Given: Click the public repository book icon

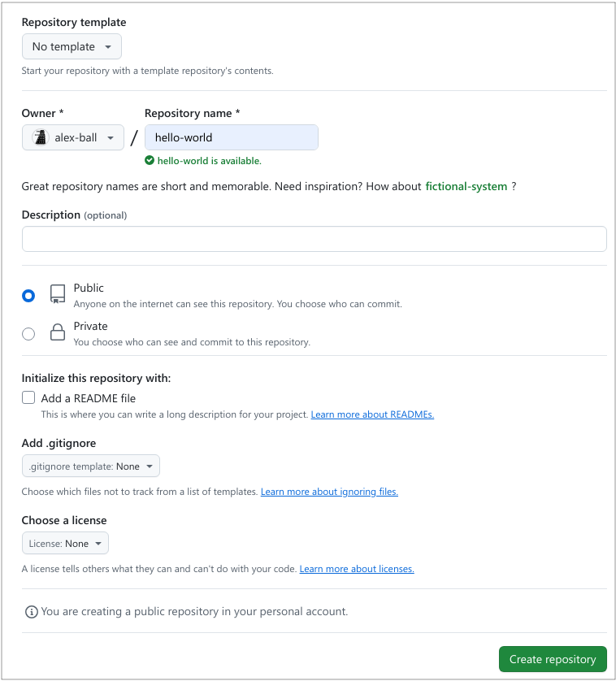Looking at the screenshot, I should (57, 294).
